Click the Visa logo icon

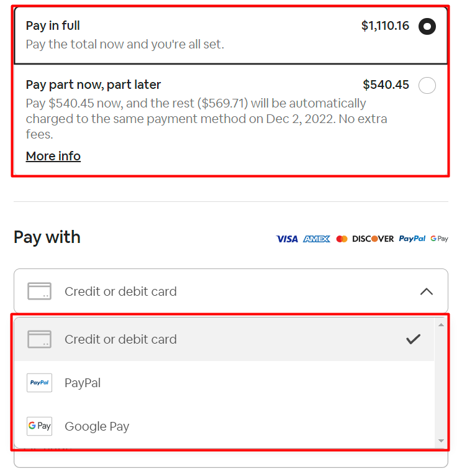coord(287,239)
